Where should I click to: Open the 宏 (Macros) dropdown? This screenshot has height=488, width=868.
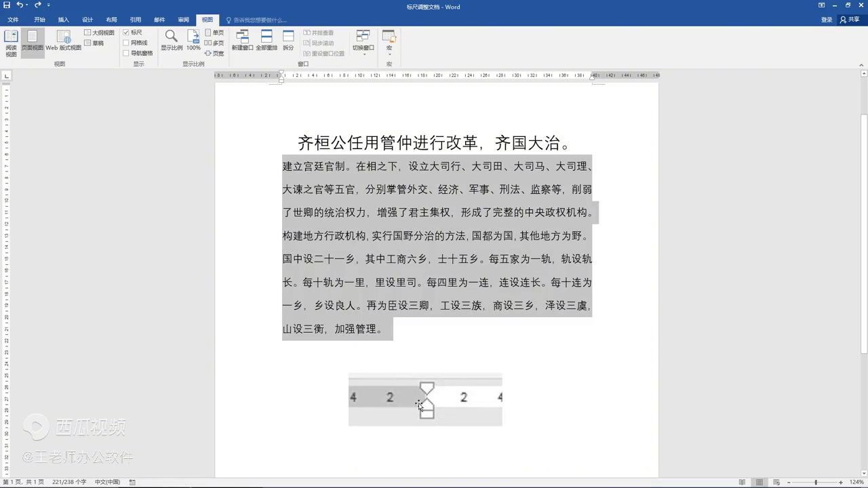(389, 43)
